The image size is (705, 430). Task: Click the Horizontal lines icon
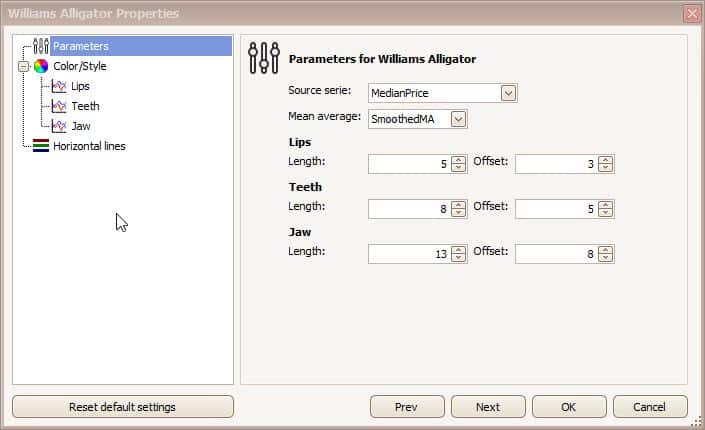point(41,146)
